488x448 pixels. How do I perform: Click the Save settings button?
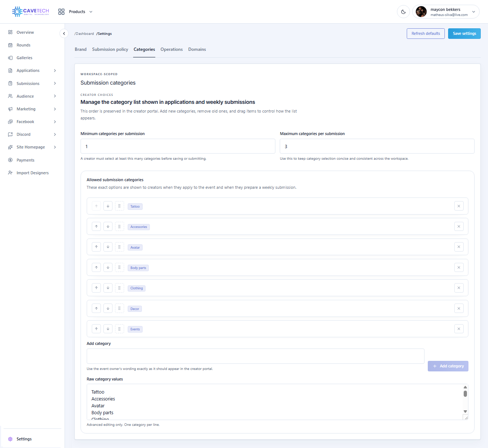[464, 33]
